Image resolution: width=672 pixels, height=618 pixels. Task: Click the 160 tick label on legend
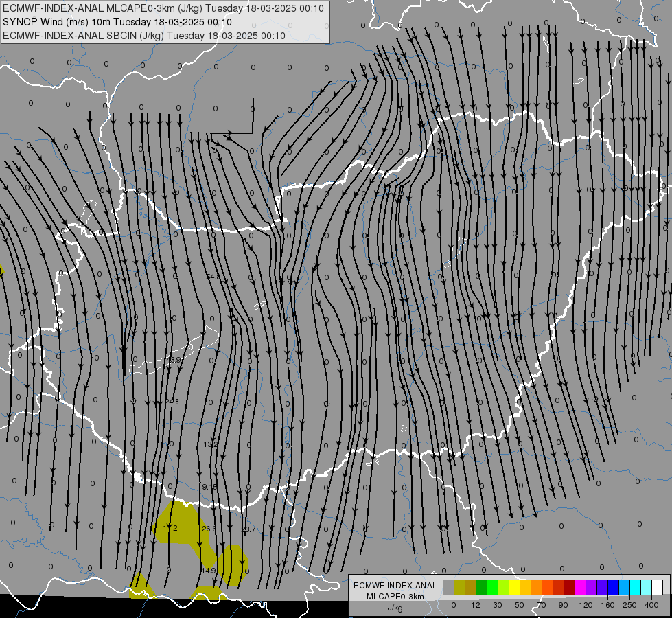point(607,605)
